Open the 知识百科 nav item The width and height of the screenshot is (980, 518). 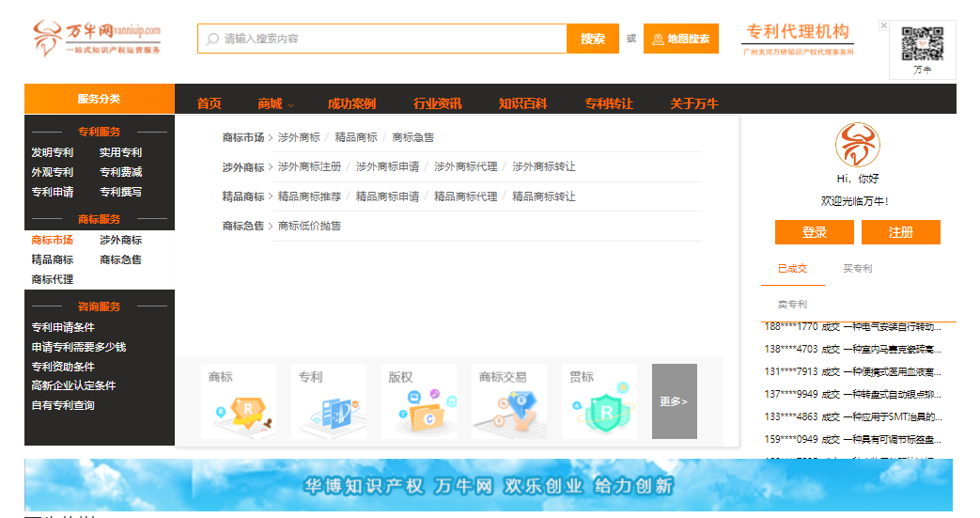(522, 103)
